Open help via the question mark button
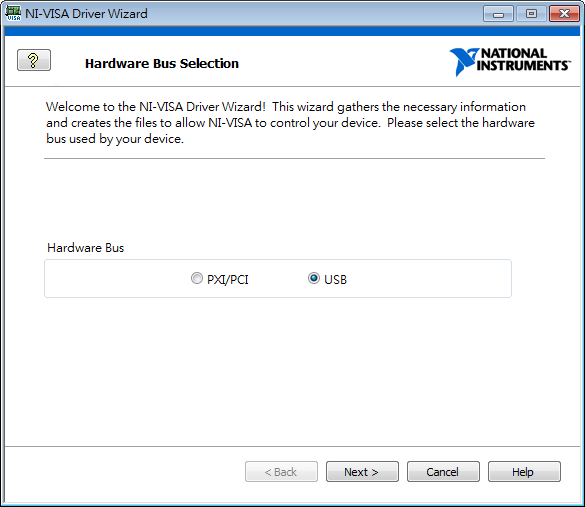The height and width of the screenshot is (507, 585). [34, 60]
